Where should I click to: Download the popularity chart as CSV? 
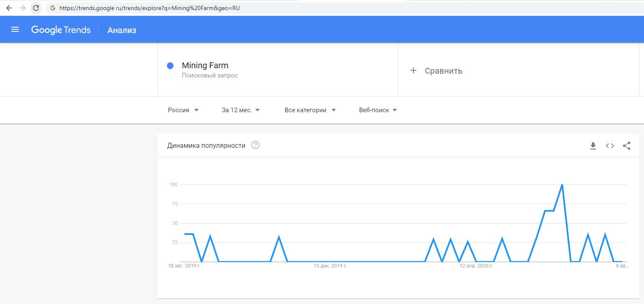593,146
